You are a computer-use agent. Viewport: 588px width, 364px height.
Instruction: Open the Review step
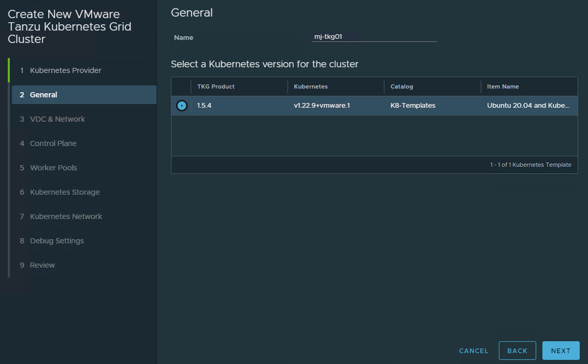pos(42,265)
